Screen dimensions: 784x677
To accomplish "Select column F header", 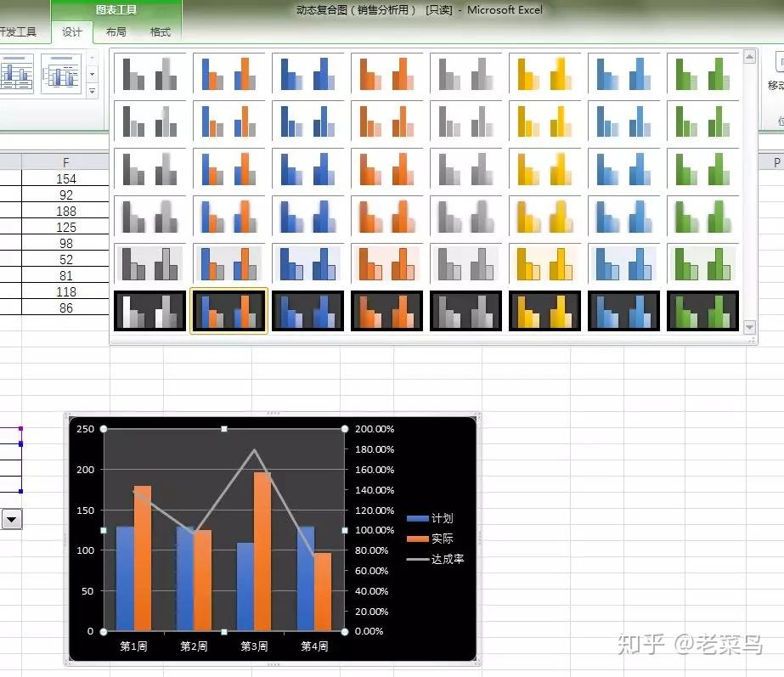I will click(x=65, y=162).
